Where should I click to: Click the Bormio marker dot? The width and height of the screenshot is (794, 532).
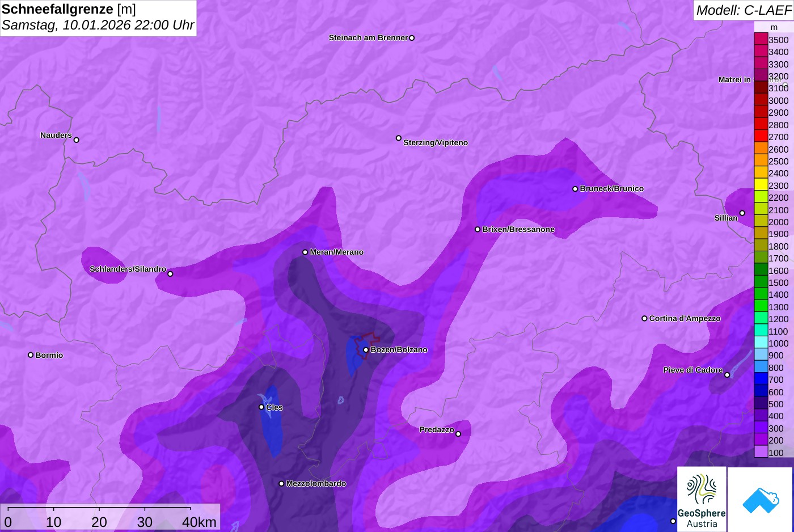31,355
